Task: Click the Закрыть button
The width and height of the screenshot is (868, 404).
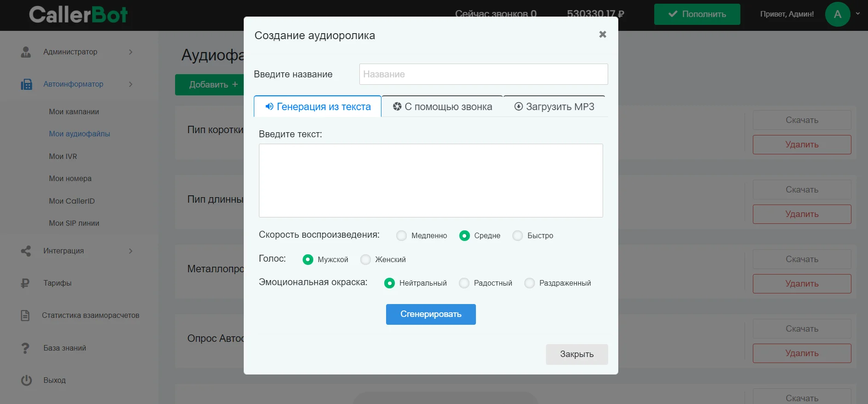Action: click(x=577, y=354)
